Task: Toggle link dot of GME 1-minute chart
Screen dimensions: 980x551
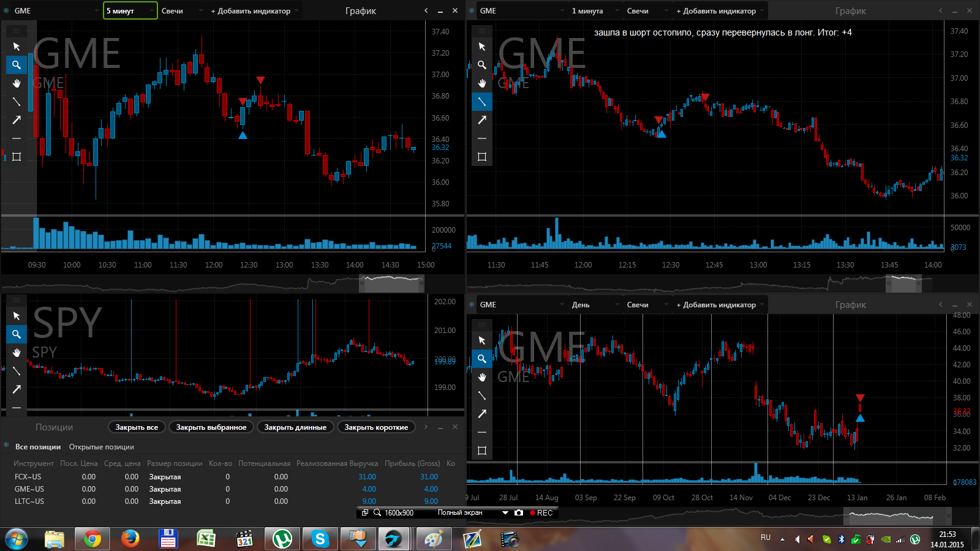Action: pos(472,10)
